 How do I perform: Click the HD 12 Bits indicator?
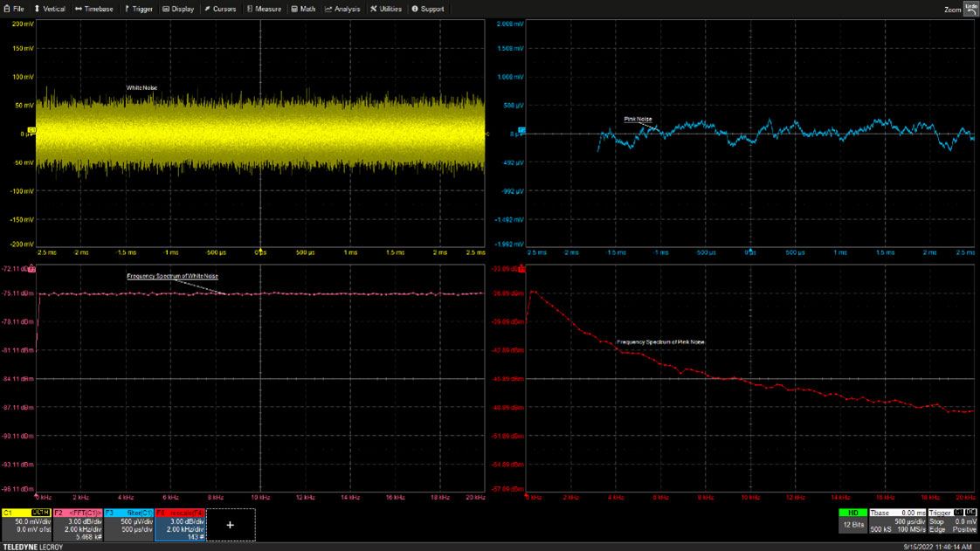[x=852, y=520]
